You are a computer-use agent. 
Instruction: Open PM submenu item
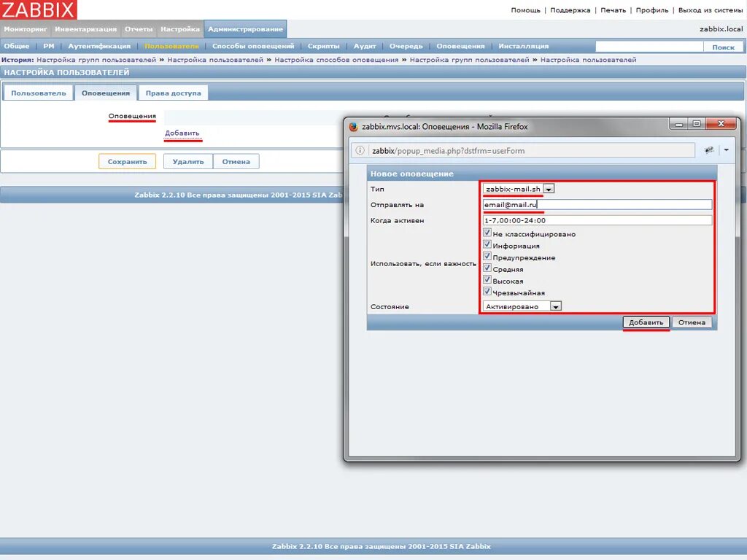coord(49,46)
